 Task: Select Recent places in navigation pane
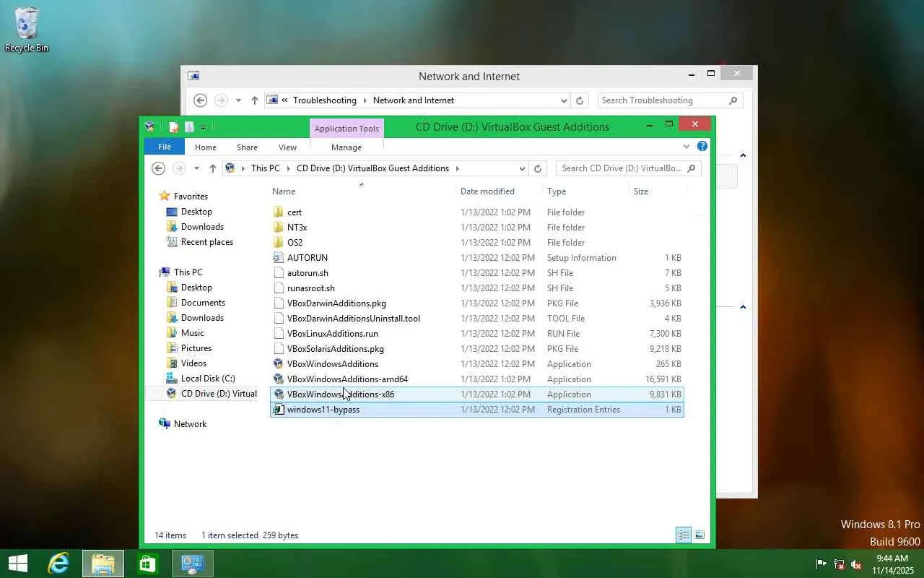207,242
